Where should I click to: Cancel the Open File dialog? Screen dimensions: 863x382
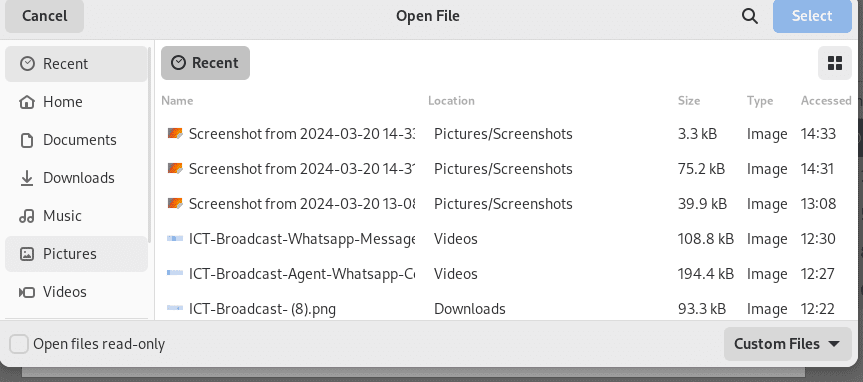coord(45,16)
